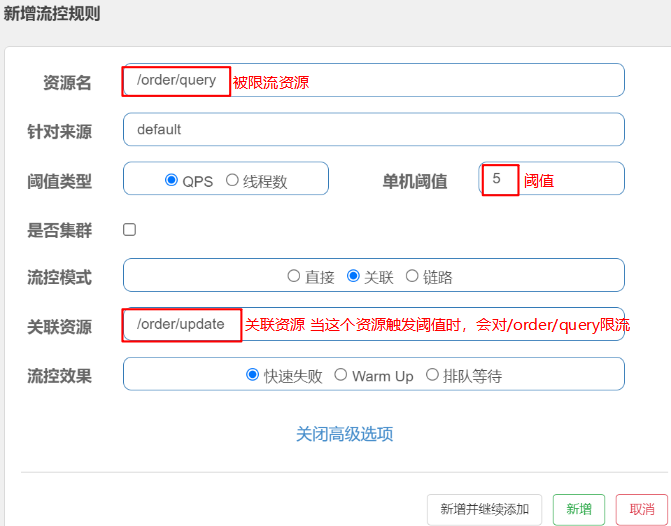Select 快速失败 flow control effect
The height and width of the screenshot is (526, 671).
pyautogui.click(x=252, y=375)
